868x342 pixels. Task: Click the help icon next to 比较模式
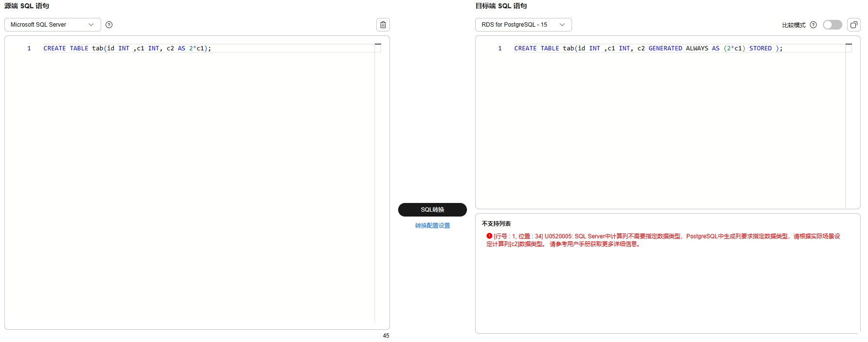(813, 25)
